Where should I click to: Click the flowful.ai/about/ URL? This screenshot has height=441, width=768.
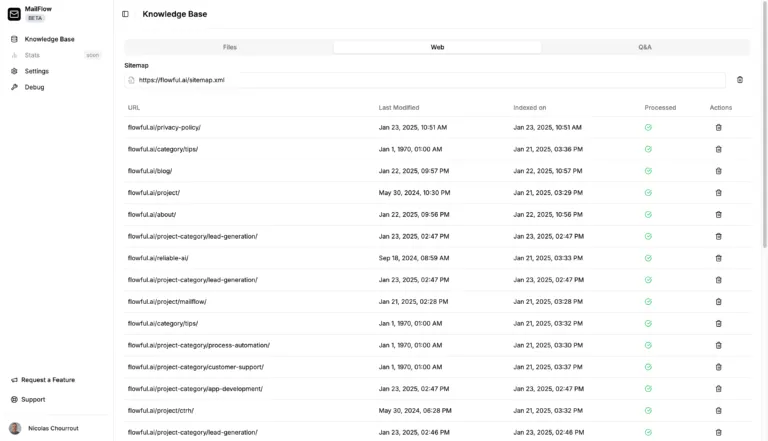[152, 215]
